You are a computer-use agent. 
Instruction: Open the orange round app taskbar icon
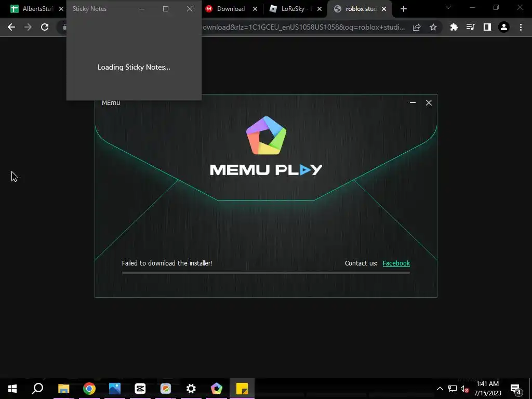[166, 389]
